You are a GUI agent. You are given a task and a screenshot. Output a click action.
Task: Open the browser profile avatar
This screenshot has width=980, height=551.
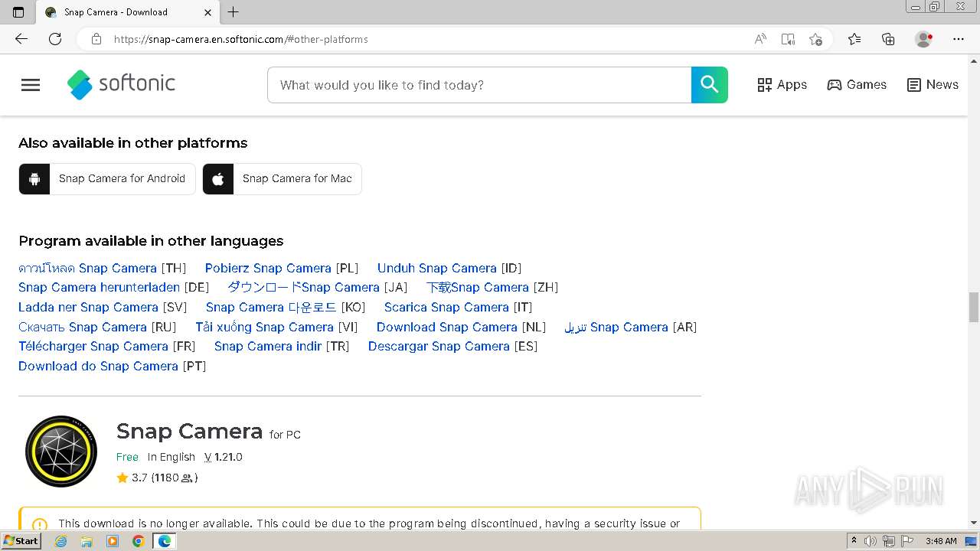point(924,39)
